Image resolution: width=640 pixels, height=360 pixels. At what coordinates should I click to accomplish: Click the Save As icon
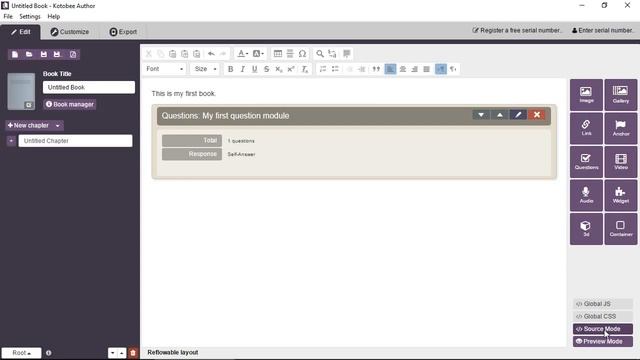pyautogui.click(x=57, y=54)
